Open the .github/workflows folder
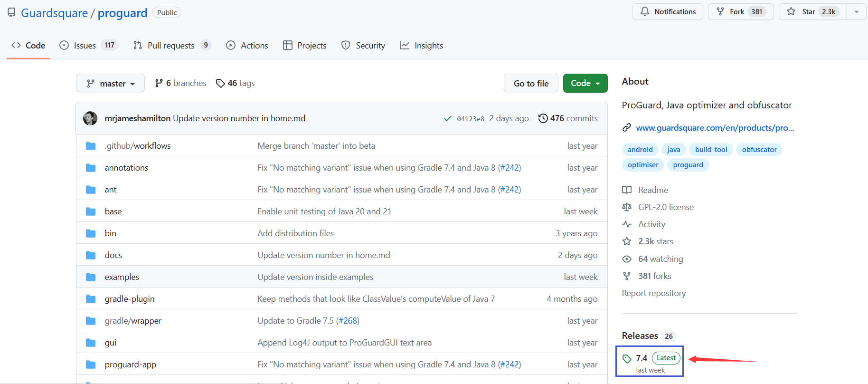 click(x=138, y=146)
